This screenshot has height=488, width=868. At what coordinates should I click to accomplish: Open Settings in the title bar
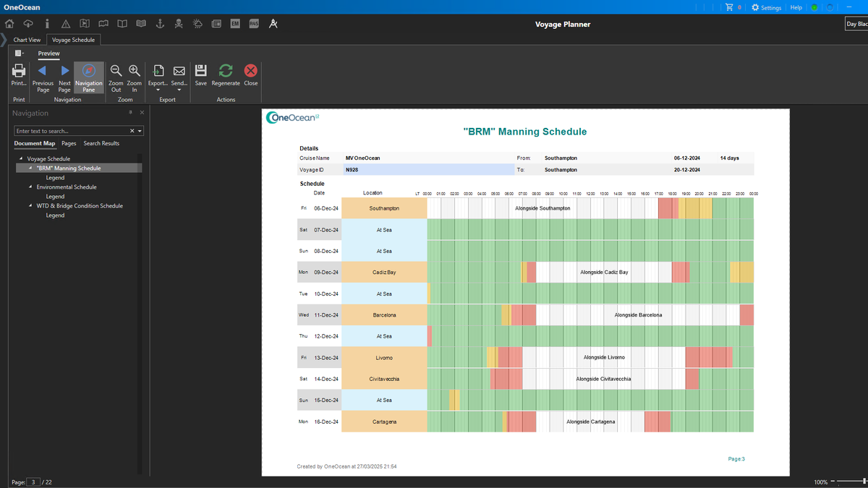pyautogui.click(x=766, y=7)
